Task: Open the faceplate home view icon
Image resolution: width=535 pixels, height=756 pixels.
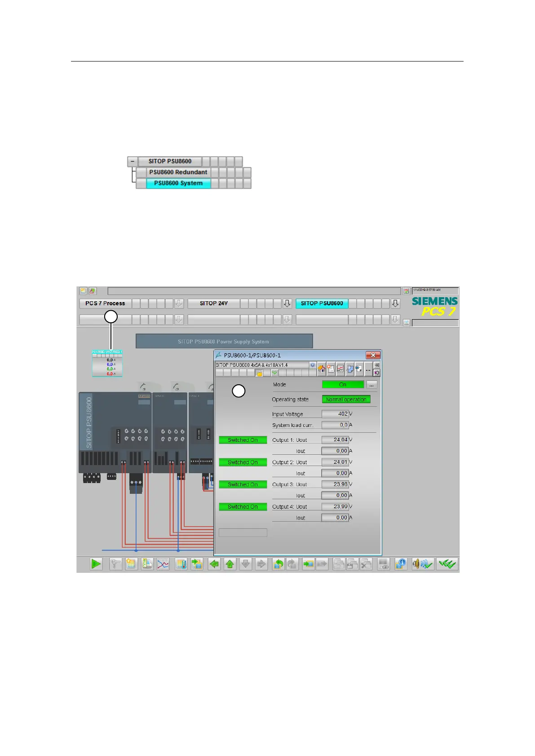Action: pyautogui.click(x=322, y=369)
